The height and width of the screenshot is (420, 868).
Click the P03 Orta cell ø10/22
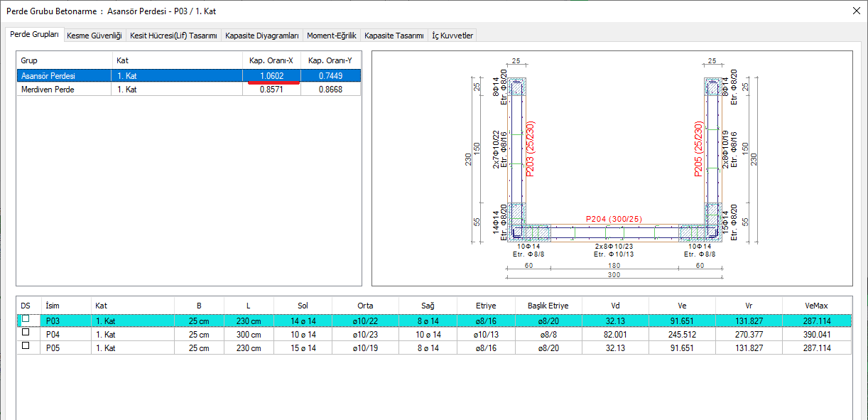pos(365,321)
